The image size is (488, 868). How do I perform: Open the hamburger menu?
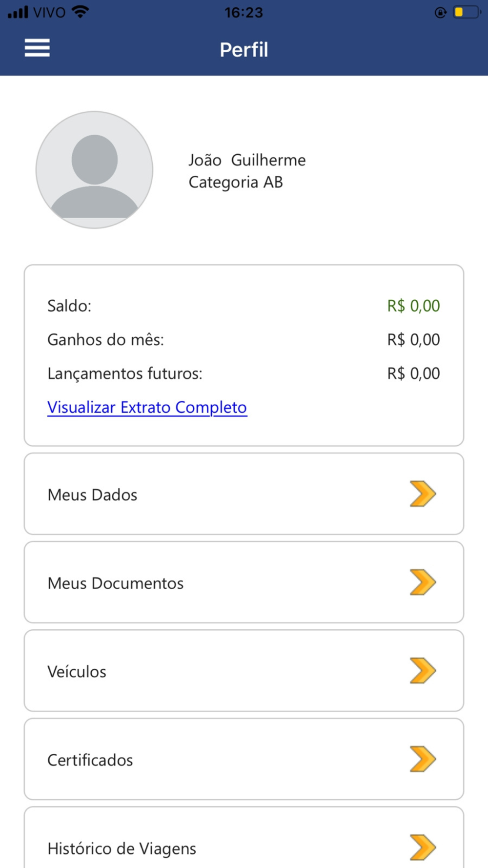37,48
